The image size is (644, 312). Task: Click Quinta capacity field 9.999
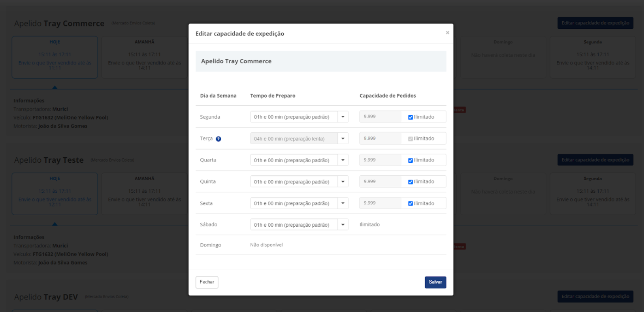[x=380, y=181]
